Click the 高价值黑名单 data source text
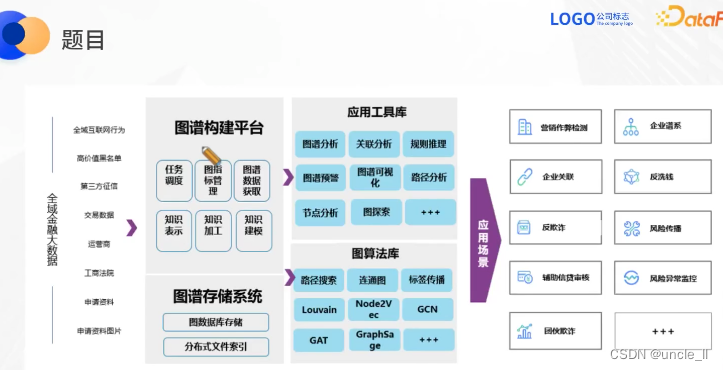The image size is (723, 370). tap(99, 158)
